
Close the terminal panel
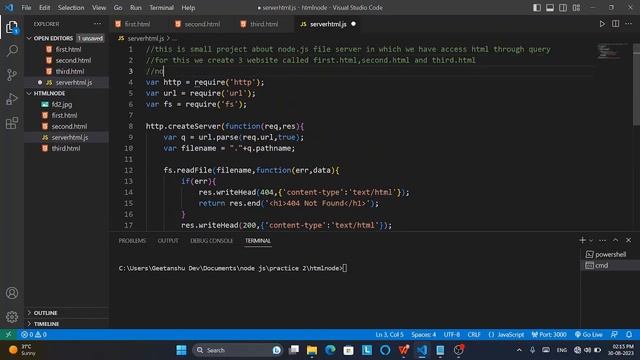[629, 240]
